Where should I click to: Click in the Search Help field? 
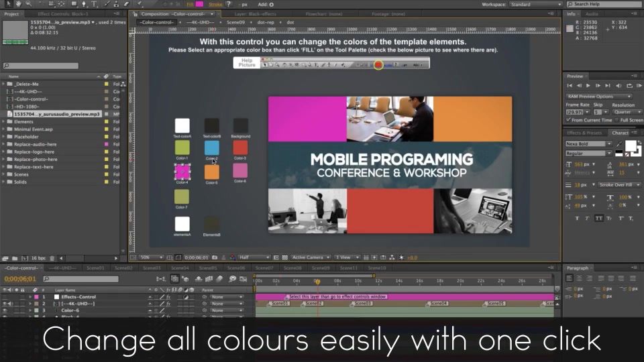point(604,4)
